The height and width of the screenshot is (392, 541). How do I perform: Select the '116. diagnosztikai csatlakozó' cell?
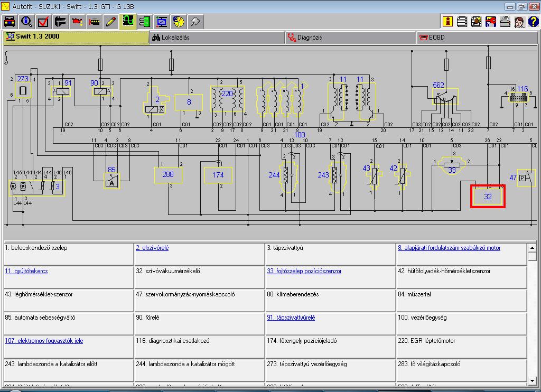[200, 347]
